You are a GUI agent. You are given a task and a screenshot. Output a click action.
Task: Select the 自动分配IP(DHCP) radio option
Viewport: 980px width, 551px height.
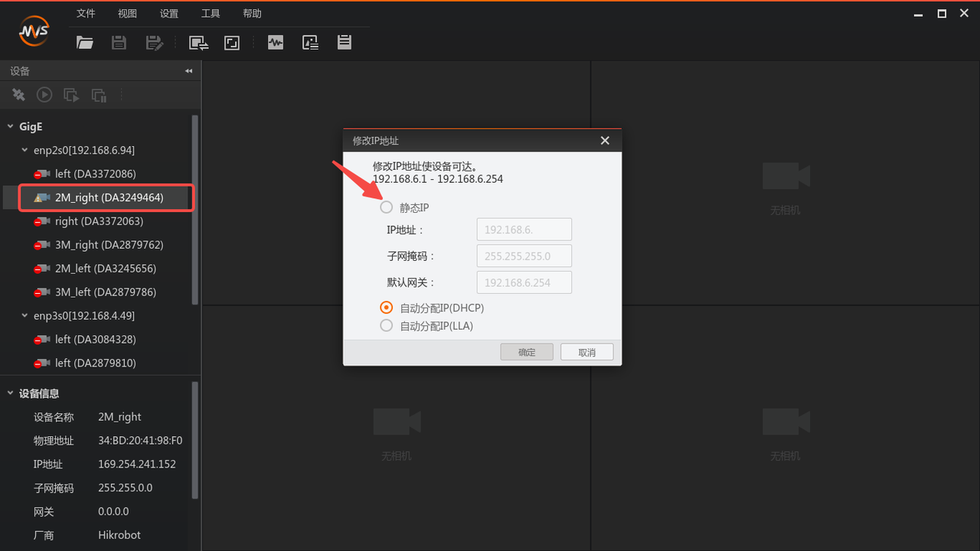387,308
